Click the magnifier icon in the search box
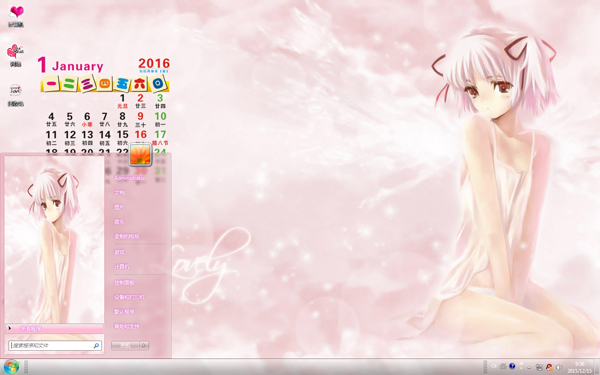The image size is (600, 375). click(96, 346)
